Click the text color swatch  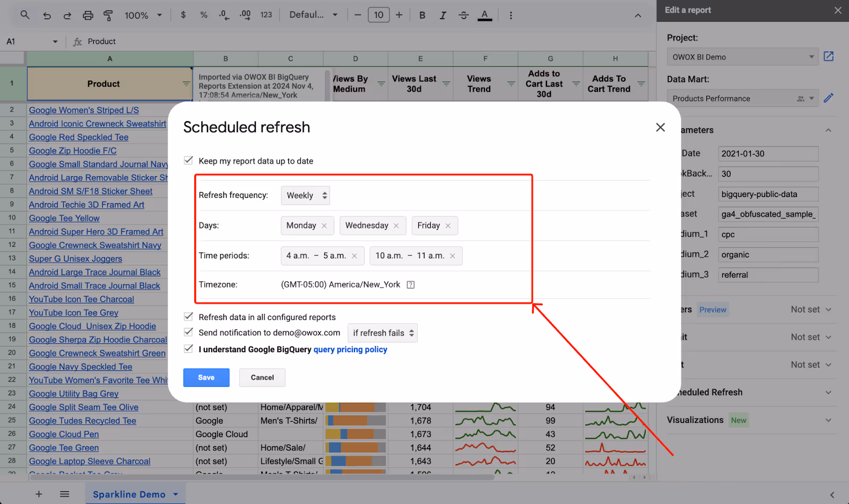pos(485,15)
